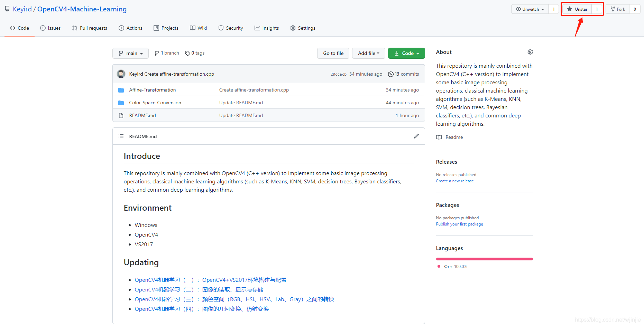Open Update README.md commit in Color-Space-Conversion row

coord(241,103)
